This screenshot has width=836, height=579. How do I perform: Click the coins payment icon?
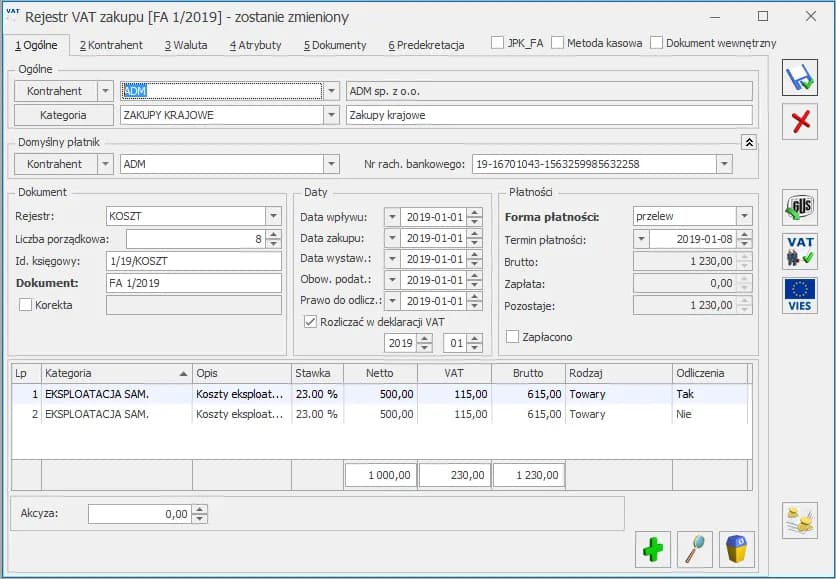[799, 521]
